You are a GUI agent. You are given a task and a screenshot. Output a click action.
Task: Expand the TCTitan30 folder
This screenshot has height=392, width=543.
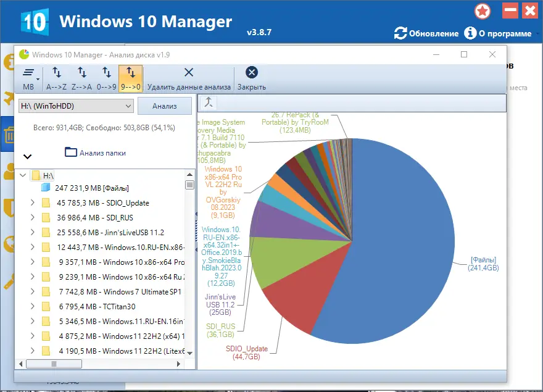pos(33,306)
